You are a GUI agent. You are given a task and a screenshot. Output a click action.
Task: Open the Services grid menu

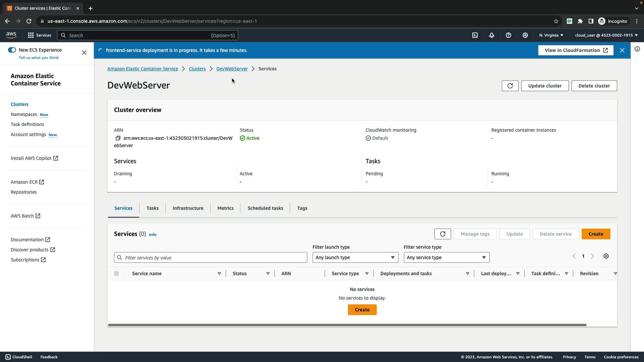39,35
